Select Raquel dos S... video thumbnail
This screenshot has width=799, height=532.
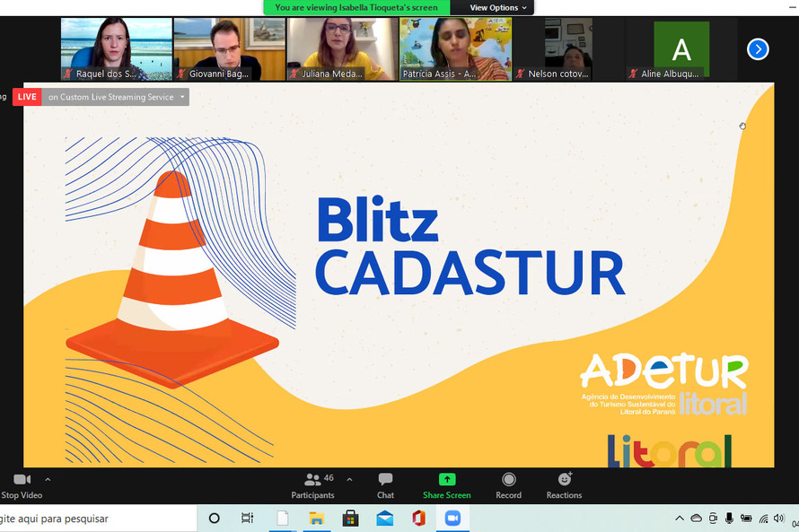116,49
